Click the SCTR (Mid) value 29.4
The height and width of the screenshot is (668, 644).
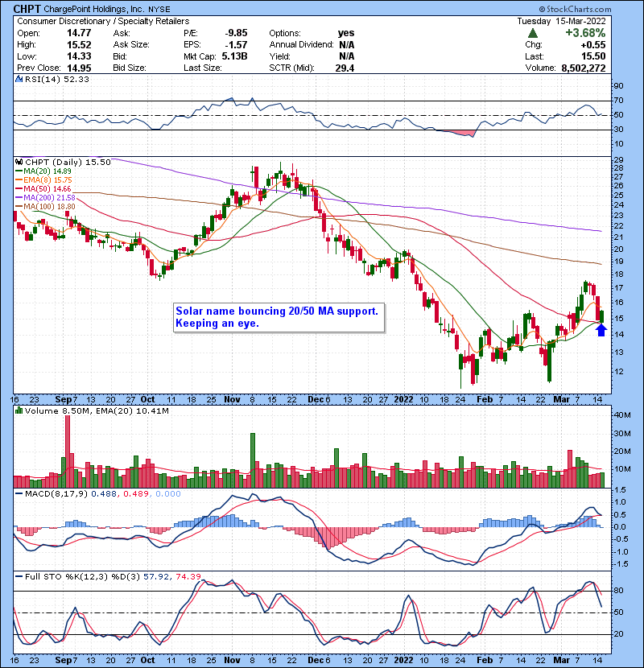tap(345, 68)
